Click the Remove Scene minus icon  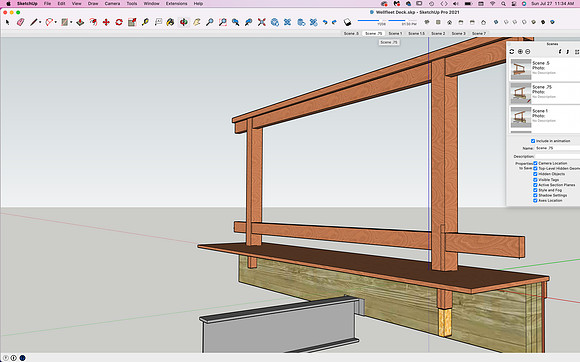(528, 52)
